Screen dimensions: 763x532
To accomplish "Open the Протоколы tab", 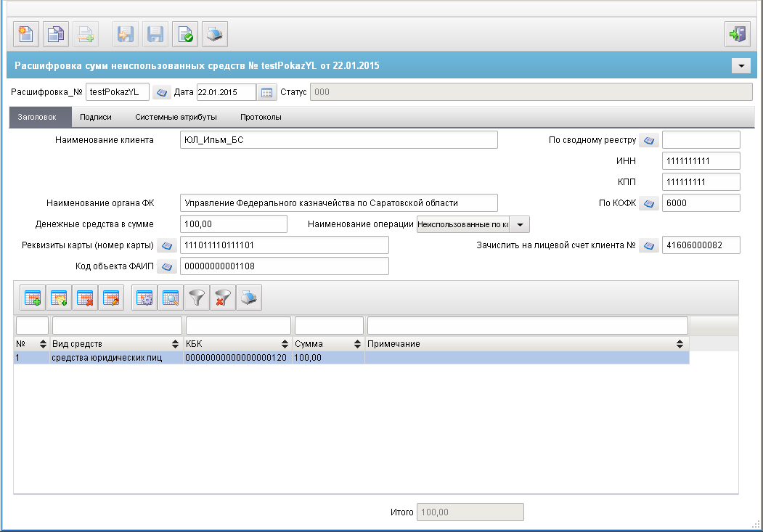I will point(261,117).
